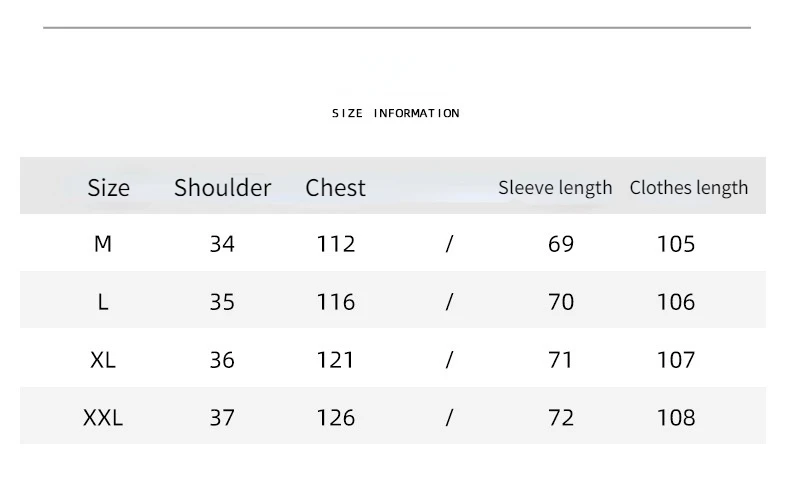The image size is (790, 487).
Task: Click chest value 116 in L row
Action: coord(336,302)
